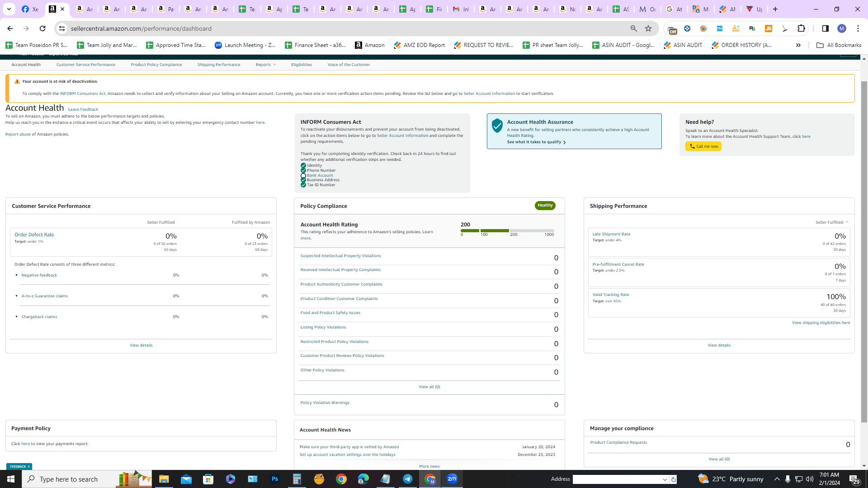Open the All Bookmarks folder
868x488 pixels.
click(x=839, y=45)
